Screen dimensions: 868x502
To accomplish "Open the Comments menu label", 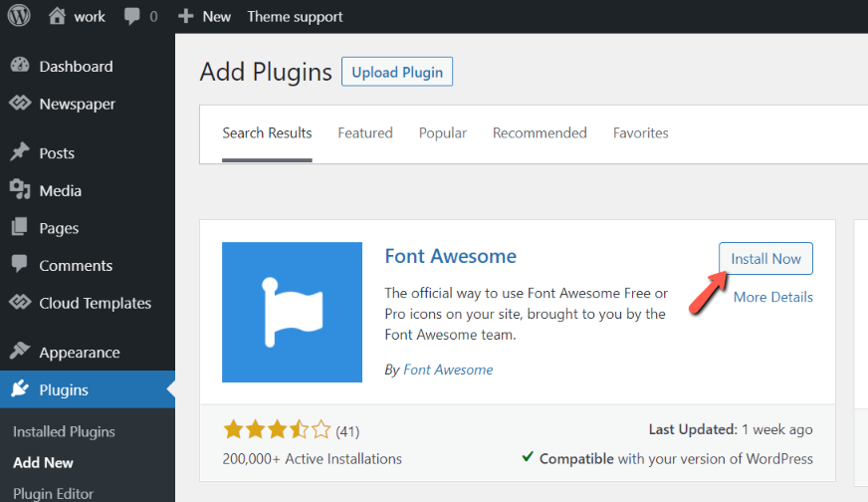I will (x=76, y=266).
